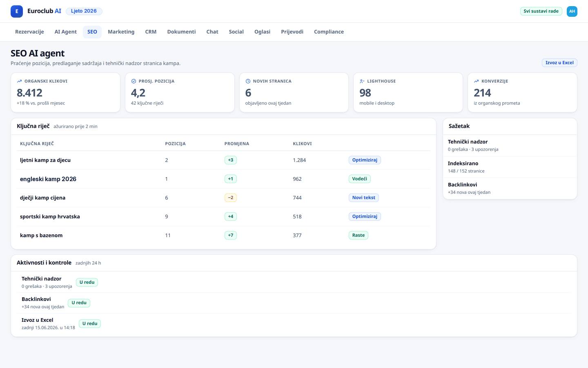This screenshot has height=368, width=588.
Task: Open Indeksirano in the Sažetak panel
Action: (x=510, y=167)
